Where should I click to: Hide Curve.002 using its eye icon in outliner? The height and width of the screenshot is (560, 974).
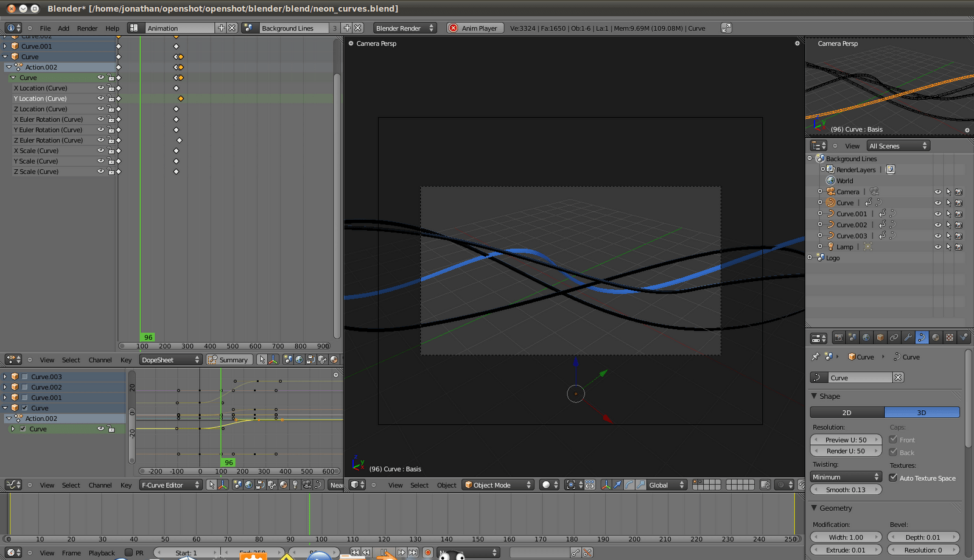[x=937, y=225]
